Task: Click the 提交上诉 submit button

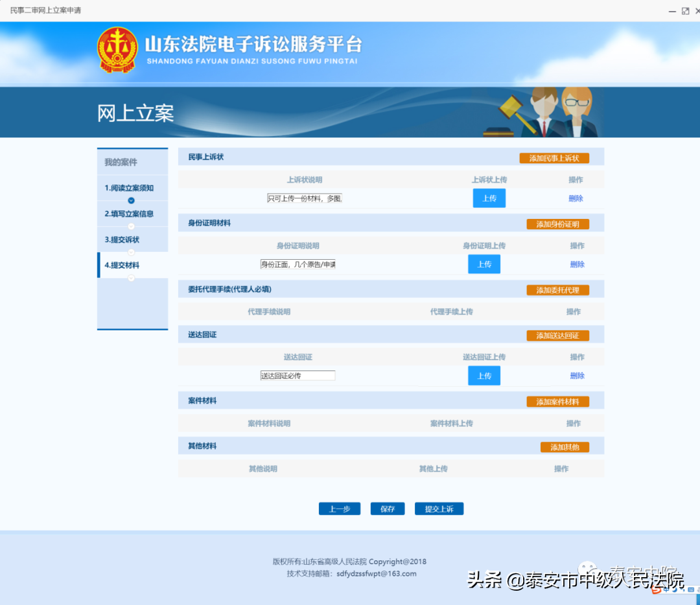Action: [439, 508]
